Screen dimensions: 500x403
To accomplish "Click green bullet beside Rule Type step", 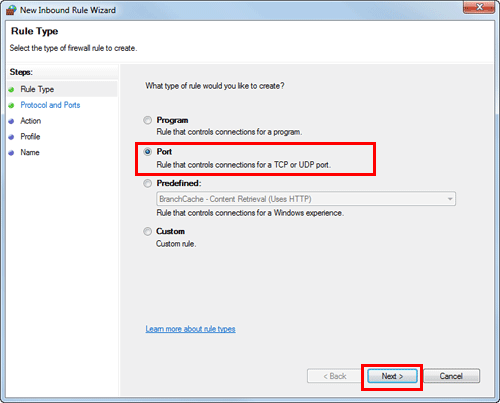I will click(x=11, y=90).
